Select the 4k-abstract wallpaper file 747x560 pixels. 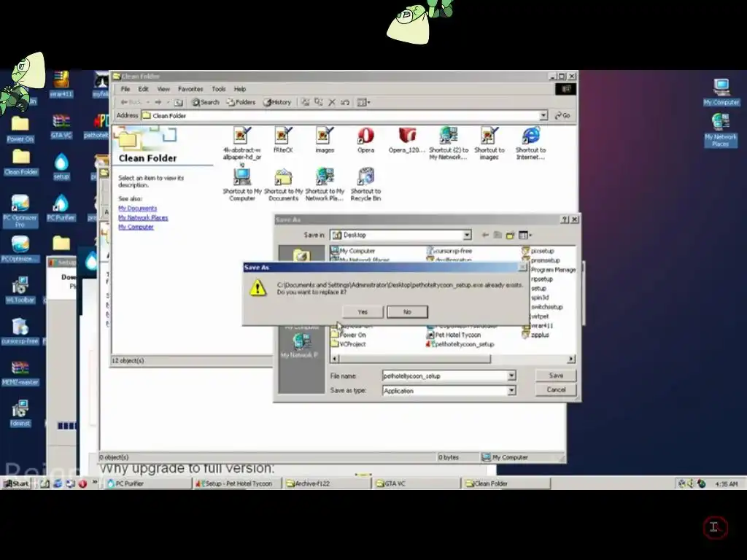tap(241, 147)
